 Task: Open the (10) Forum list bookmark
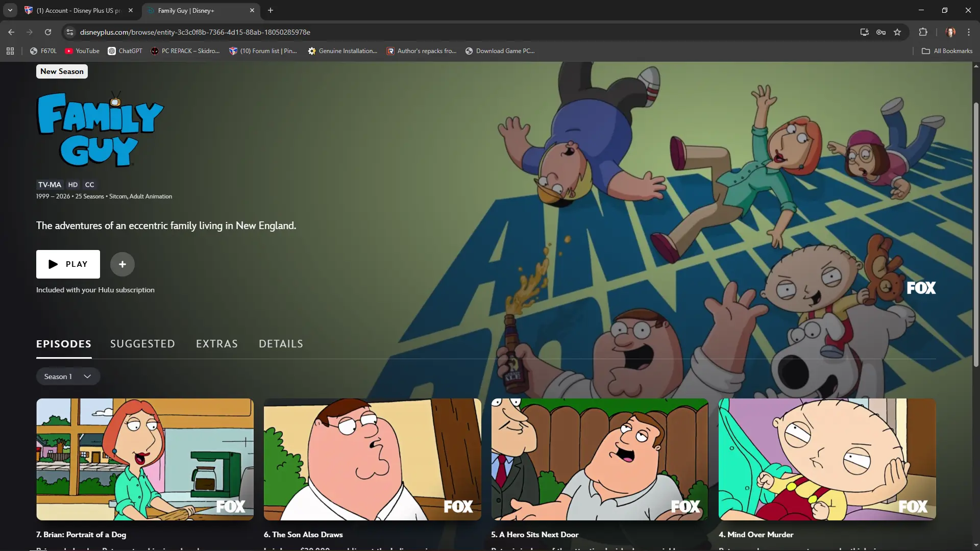tap(263, 51)
